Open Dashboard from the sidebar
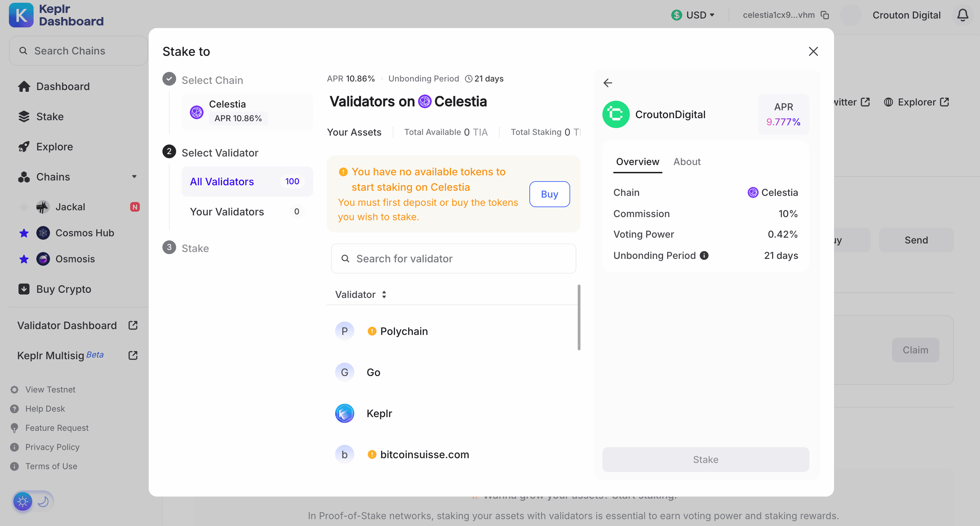Screen dimensions: 980x526 (x=54, y=86)
